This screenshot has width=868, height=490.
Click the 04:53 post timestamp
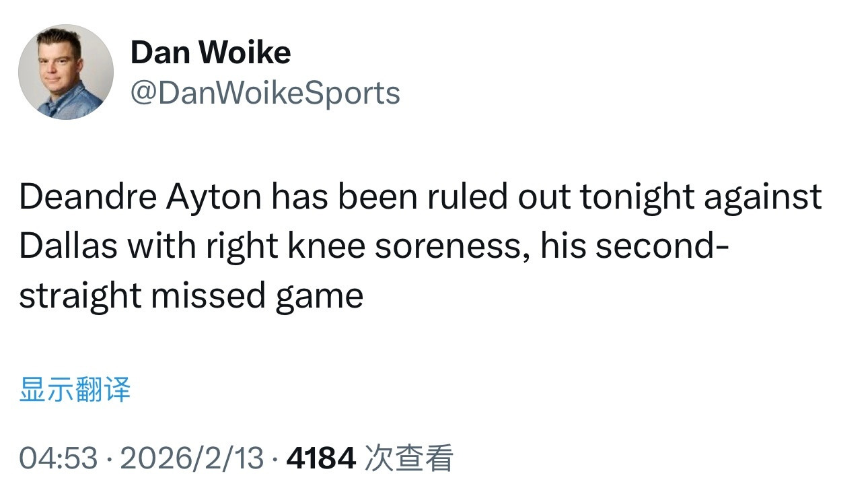59,459
